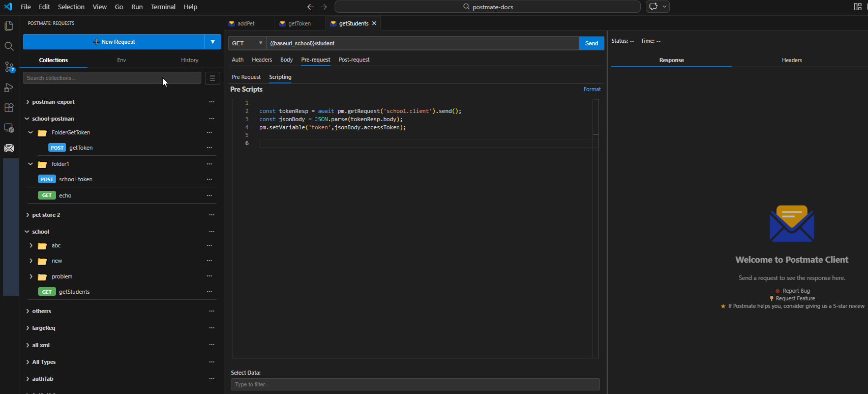Select the Post-request tab
The width and height of the screenshot is (868, 394).
tap(354, 60)
